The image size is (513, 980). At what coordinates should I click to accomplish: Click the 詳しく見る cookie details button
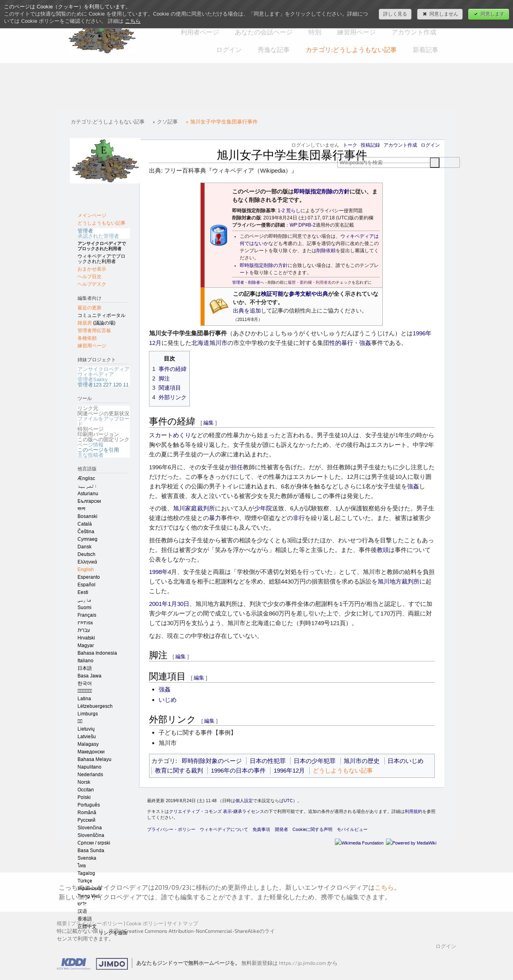(x=395, y=14)
